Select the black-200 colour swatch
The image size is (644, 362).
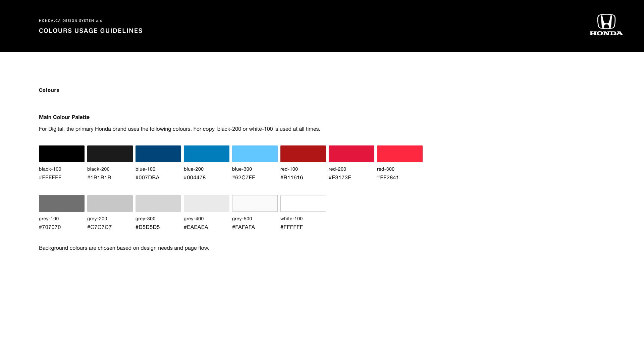(110, 154)
